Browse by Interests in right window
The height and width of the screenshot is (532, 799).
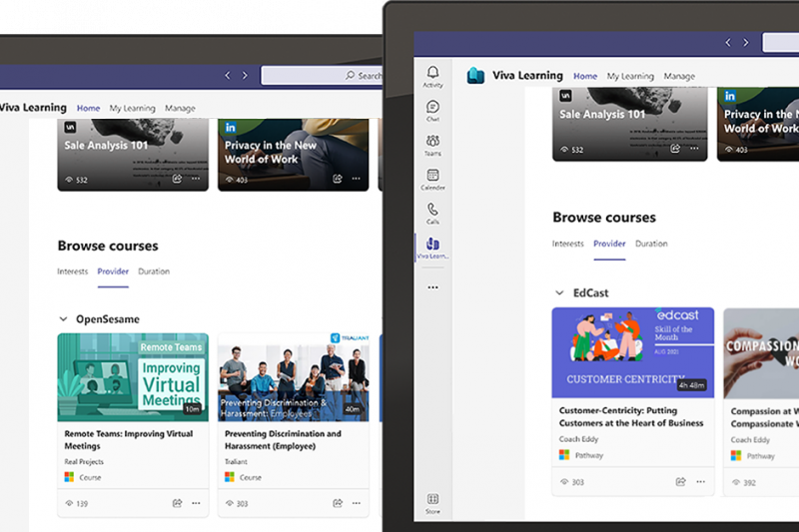(568, 244)
